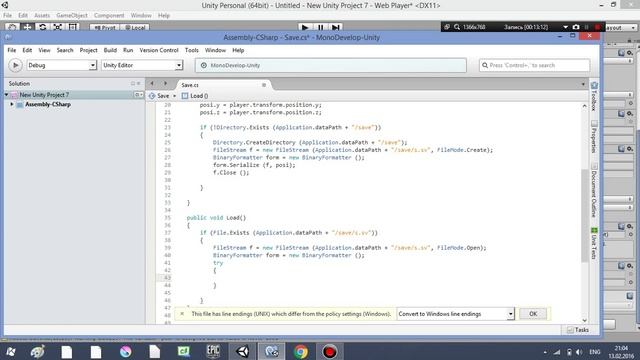
Task: Open options icon on solution row
Action: [x=139, y=95]
